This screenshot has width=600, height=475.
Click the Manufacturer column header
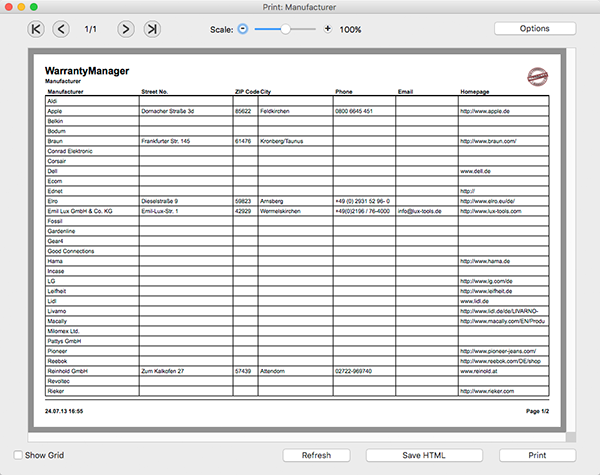click(x=65, y=91)
